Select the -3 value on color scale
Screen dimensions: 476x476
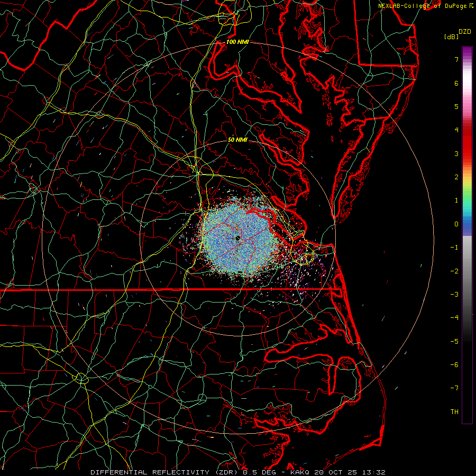click(x=454, y=295)
